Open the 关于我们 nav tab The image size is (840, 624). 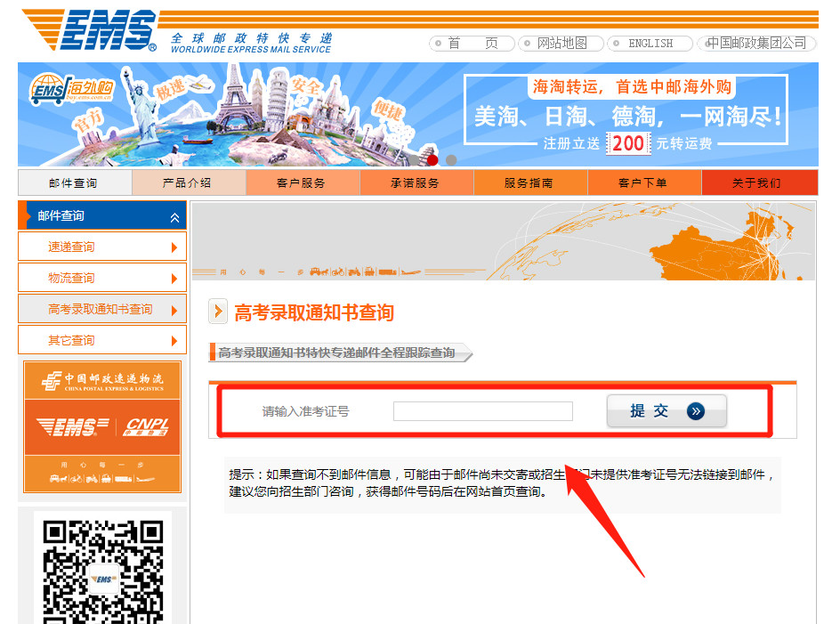[x=759, y=182]
